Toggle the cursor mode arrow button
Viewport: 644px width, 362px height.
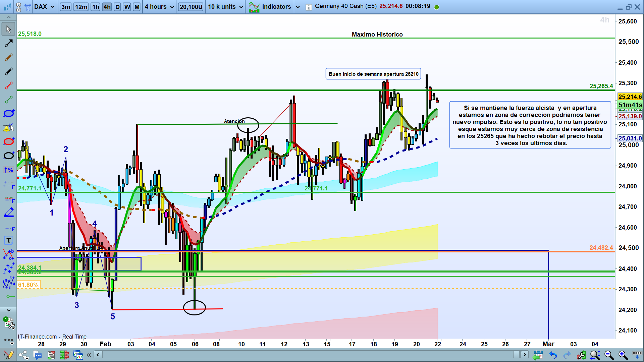[28, 7]
